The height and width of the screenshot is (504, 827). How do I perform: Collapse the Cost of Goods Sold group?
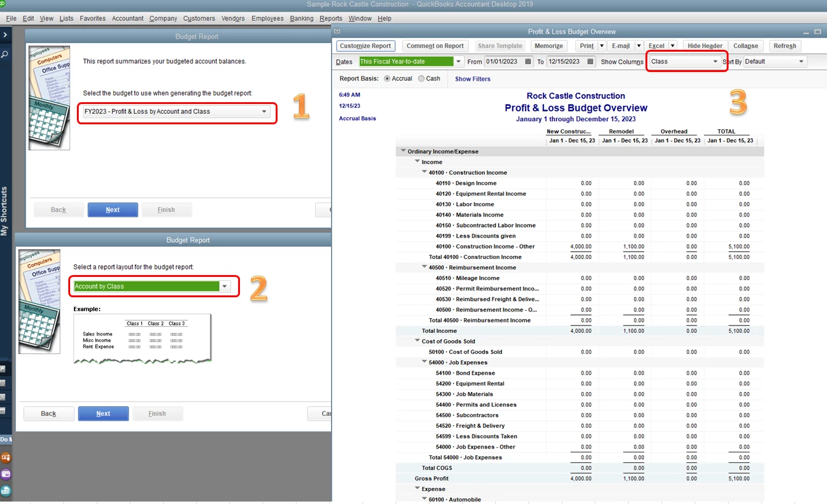pos(417,341)
